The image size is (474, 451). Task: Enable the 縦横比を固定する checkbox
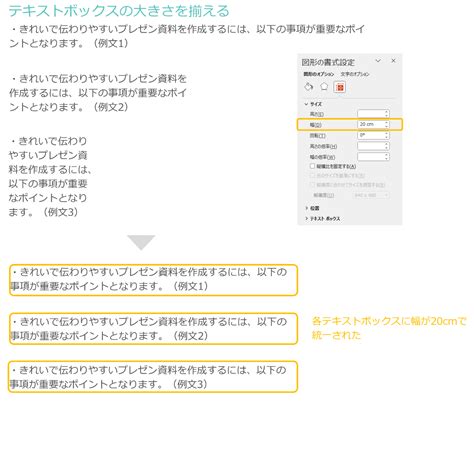coord(312,166)
